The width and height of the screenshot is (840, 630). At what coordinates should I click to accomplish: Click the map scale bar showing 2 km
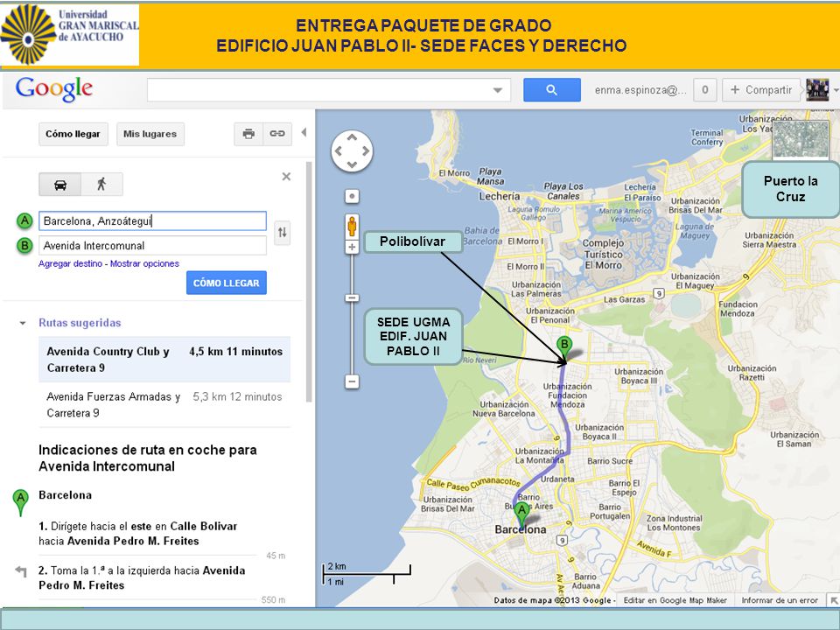pos(367,574)
